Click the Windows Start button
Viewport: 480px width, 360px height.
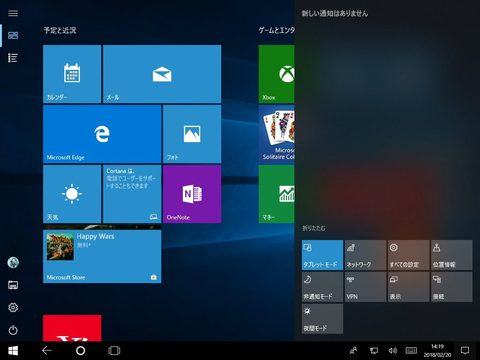coord(13,351)
